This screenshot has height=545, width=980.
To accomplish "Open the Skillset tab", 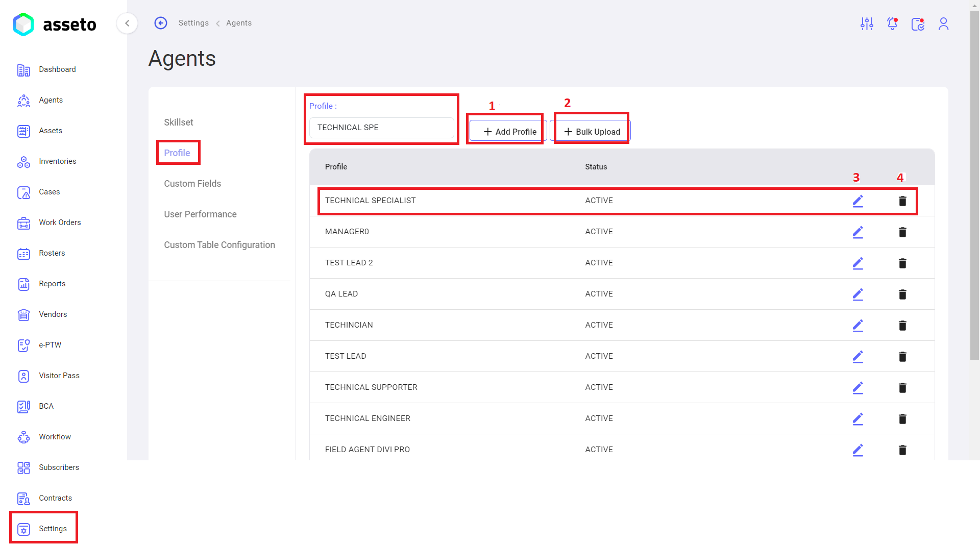I will (x=179, y=122).
